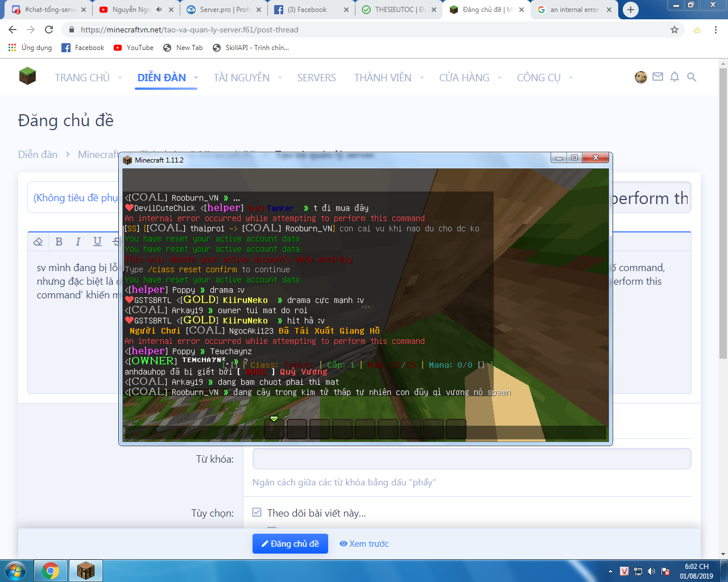728x582 pixels.
Task: Apply underline in the editor toolbar
Action: tap(97, 242)
